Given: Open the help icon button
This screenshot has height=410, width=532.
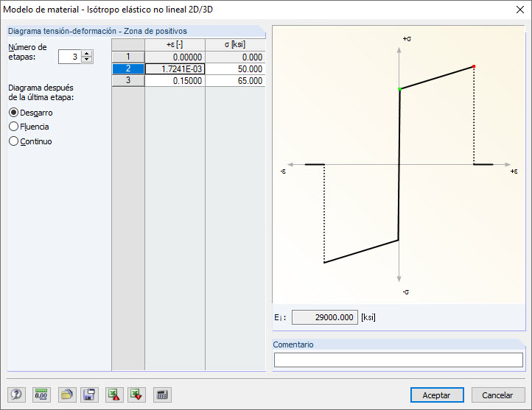Looking at the screenshot, I should (16, 395).
